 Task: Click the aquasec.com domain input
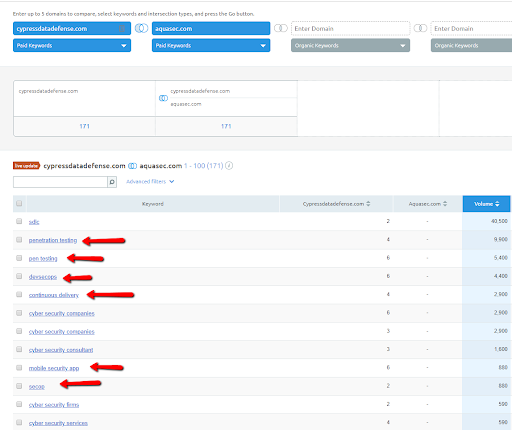tap(211, 29)
